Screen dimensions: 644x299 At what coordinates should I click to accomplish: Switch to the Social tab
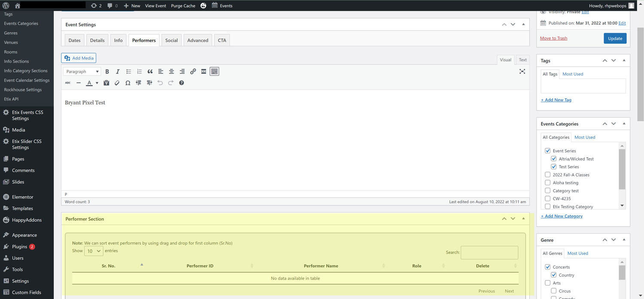point(171,40)
